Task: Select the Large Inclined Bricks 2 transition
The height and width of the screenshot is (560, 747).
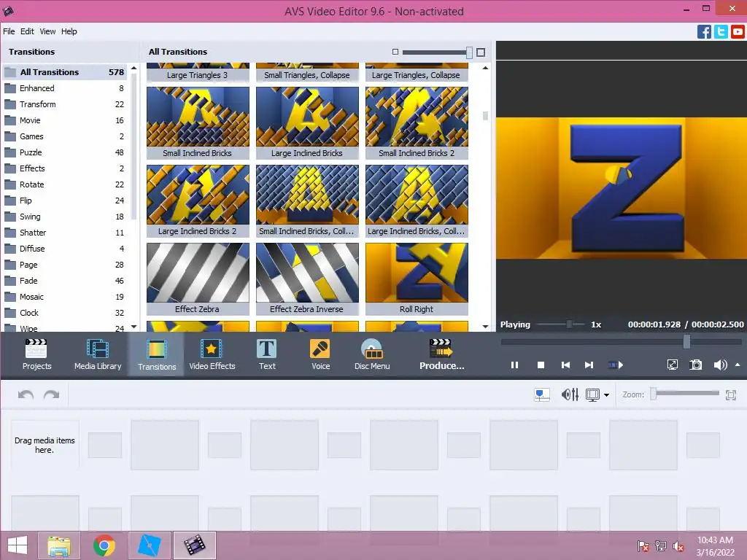Action: [198, 201]
